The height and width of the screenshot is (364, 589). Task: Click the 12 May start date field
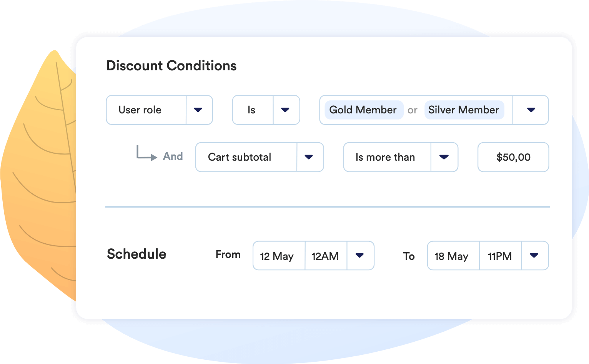(x=277, y=256)
